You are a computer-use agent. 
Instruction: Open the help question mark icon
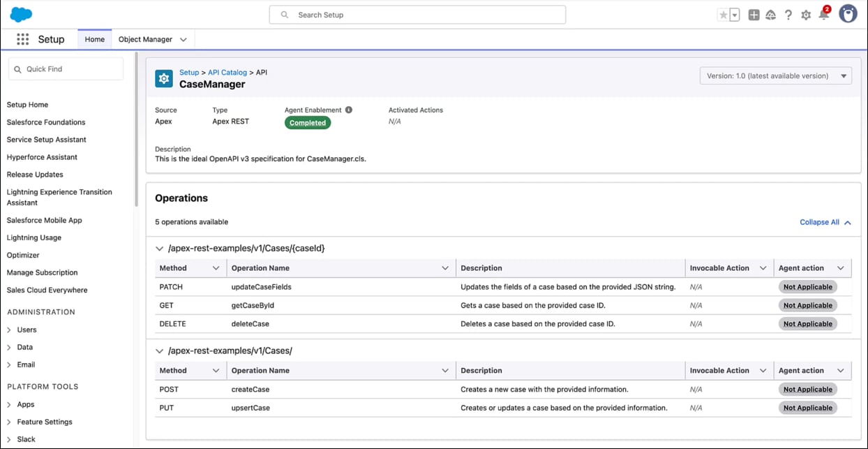coord(788,15)
